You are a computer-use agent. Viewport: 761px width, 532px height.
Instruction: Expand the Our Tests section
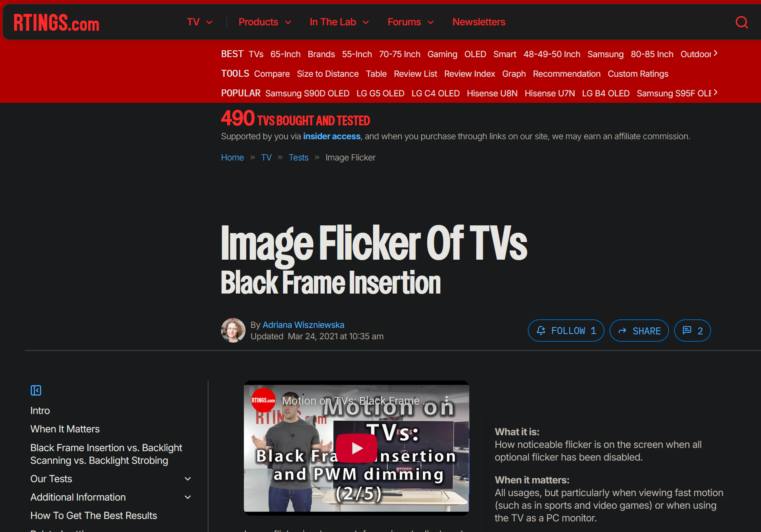(187, 479)
